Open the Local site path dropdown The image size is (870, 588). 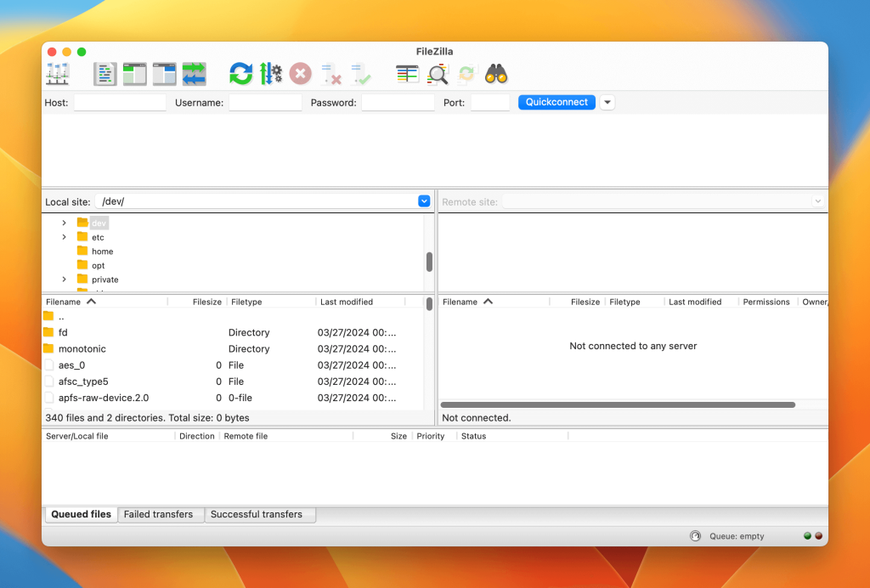click(x=424, y=201)
